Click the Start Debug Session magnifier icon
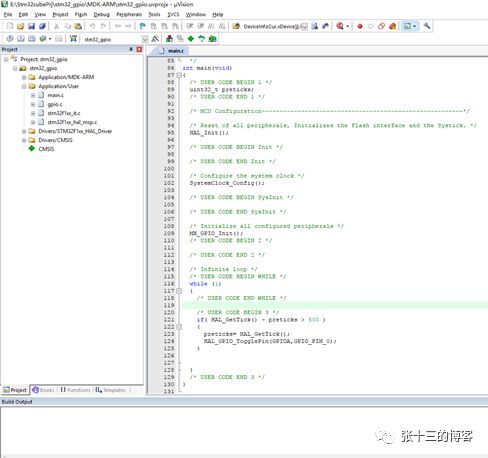This screenshot has width=488, height=458. pos(339,26)
